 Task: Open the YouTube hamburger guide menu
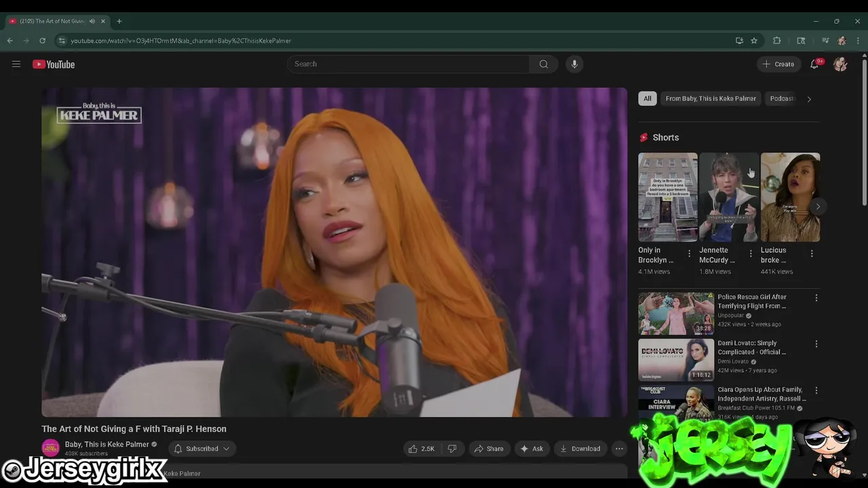[16, 64]
